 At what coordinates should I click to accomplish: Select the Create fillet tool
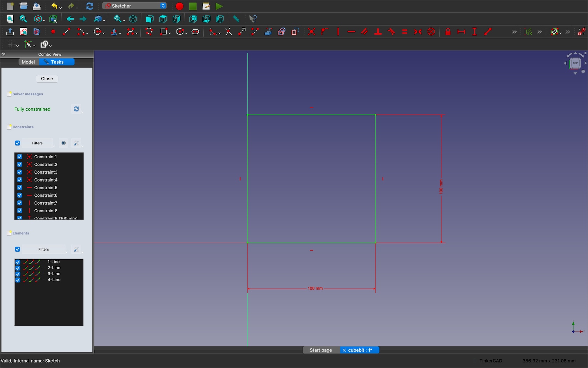pyautogui.click(x=213, y=32)
